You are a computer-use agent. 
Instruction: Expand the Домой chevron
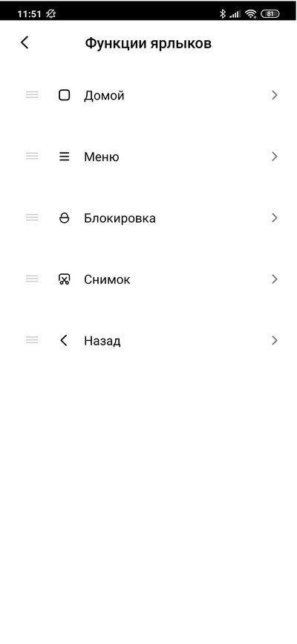[x=275, y=95]
